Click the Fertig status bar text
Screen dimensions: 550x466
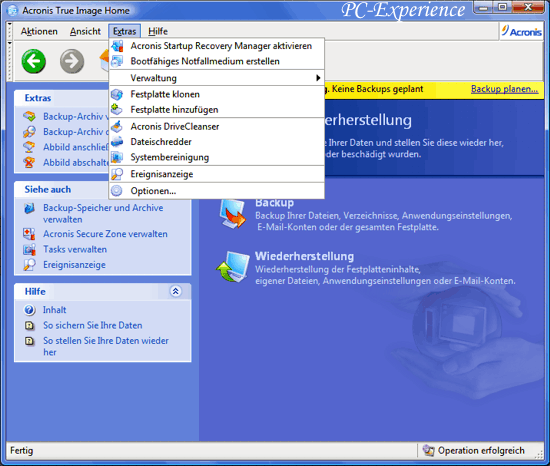click(x=22, y=450)
